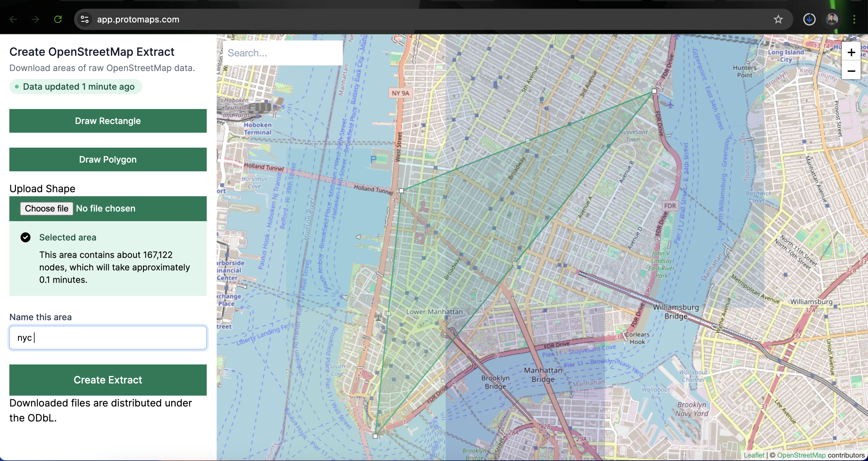Click inside the Name this area field
This screenshot has height=461, width=868.
tap(108, 337)
